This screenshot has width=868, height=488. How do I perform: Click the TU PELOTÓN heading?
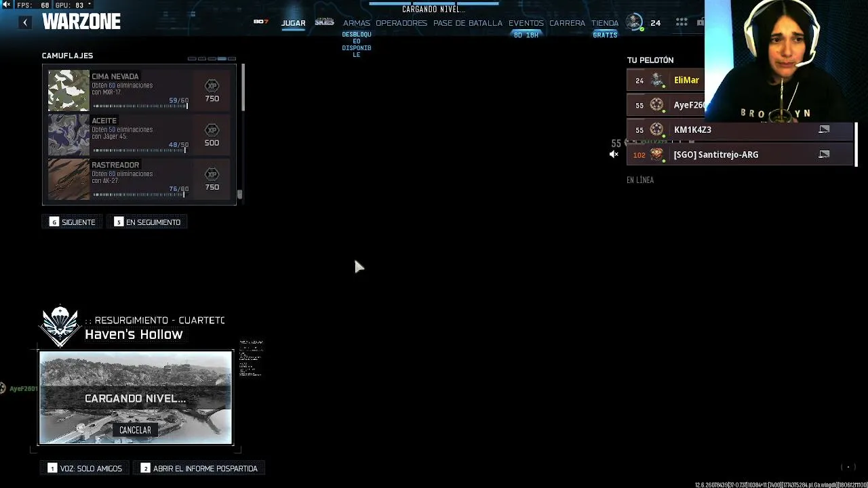[x=650, y=60]
